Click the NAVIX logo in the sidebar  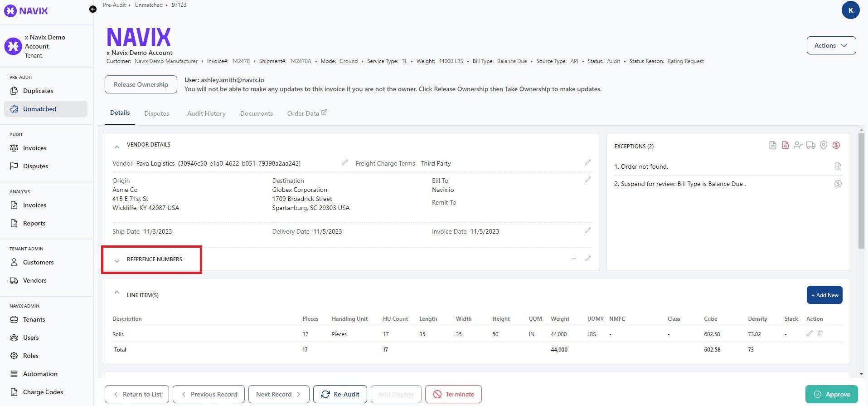[x=26, y=11]
